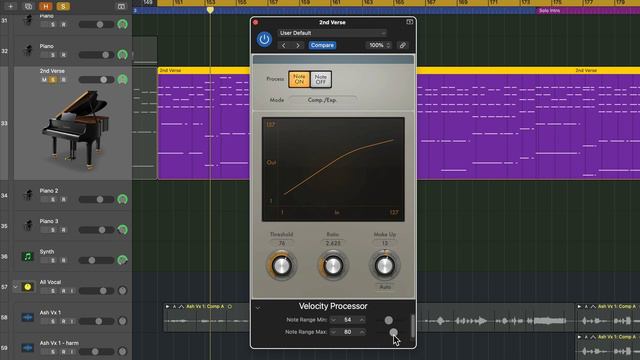Open the User Default preset dropdown

pos(332,33)
